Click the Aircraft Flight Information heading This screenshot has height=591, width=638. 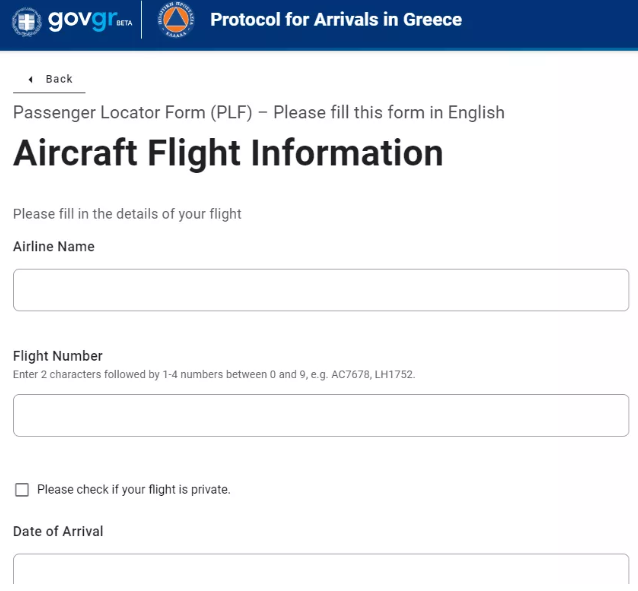(228, 153)
